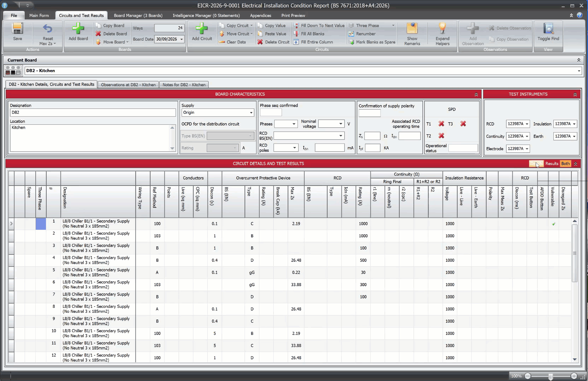Viewport: 588px width, 381px height.
Task: Click the scroll down arrow of circuit table
Action: (x=575, y=359)
